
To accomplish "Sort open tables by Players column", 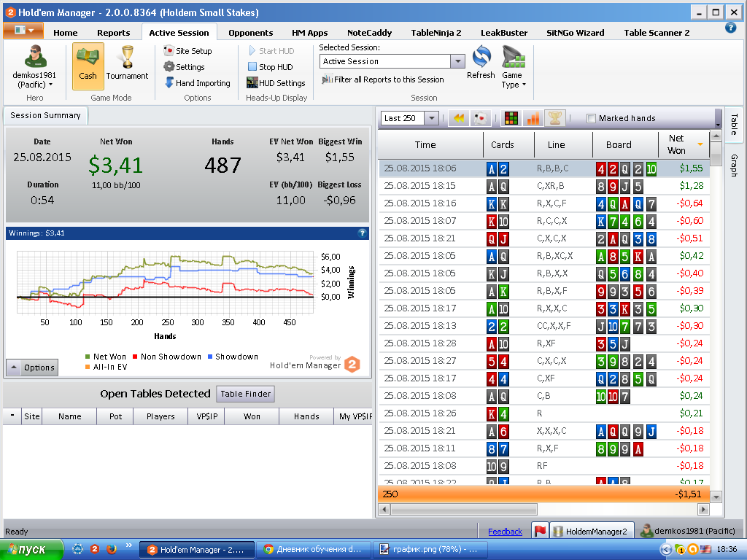I will point(160,416).
